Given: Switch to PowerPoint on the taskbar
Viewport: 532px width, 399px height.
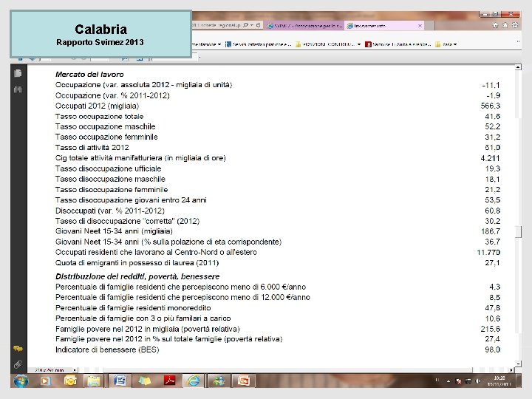Looking at the screenshot, I should (x=244, y=381).
